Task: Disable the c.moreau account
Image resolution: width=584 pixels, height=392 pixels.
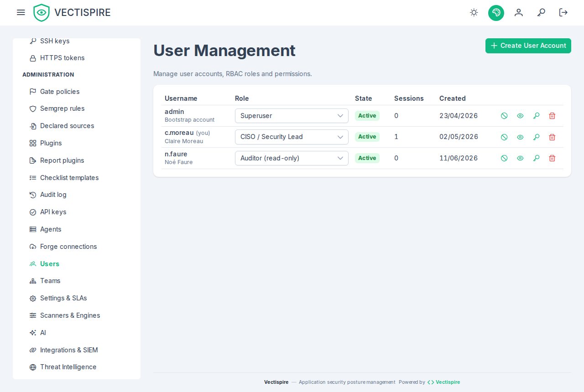Action: [504, 137]
